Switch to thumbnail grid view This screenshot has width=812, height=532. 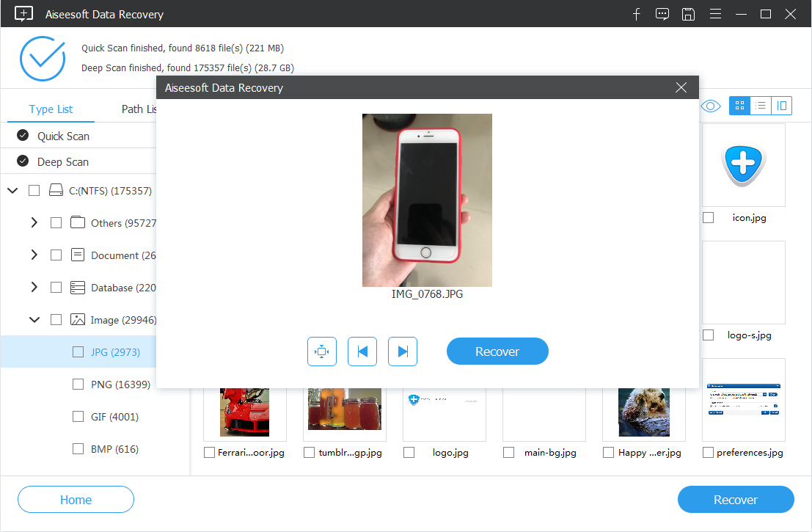pyautogui.click(x=739, y=106)
